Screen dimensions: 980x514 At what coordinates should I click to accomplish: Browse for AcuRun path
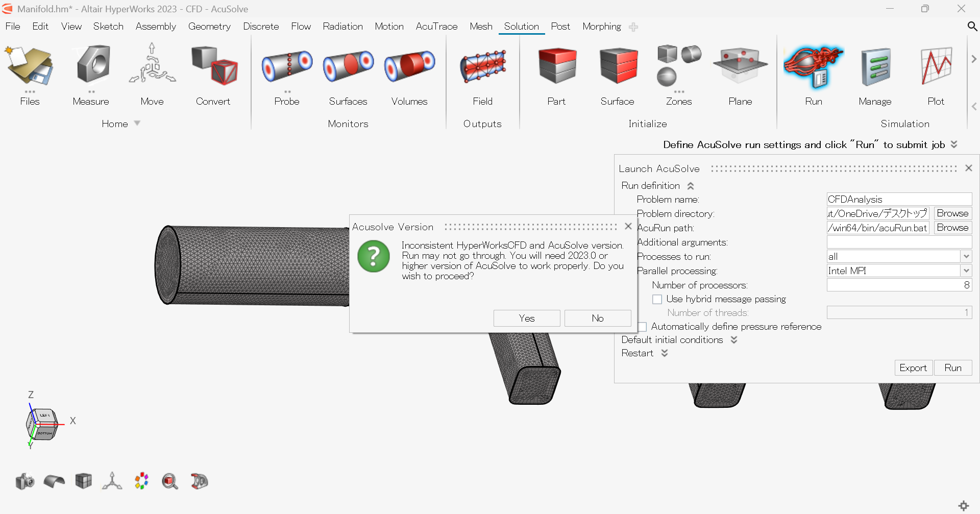coord(952,228)
